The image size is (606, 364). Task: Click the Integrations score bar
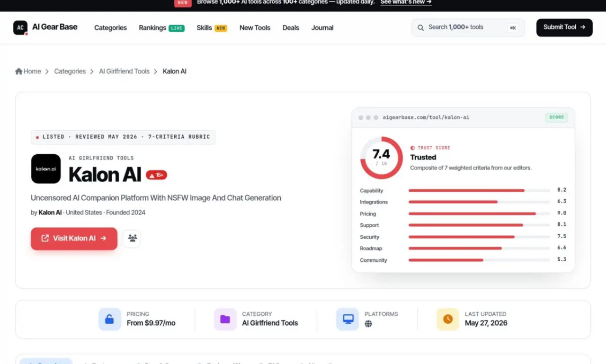pyautogui.click(x=479, y=202)
